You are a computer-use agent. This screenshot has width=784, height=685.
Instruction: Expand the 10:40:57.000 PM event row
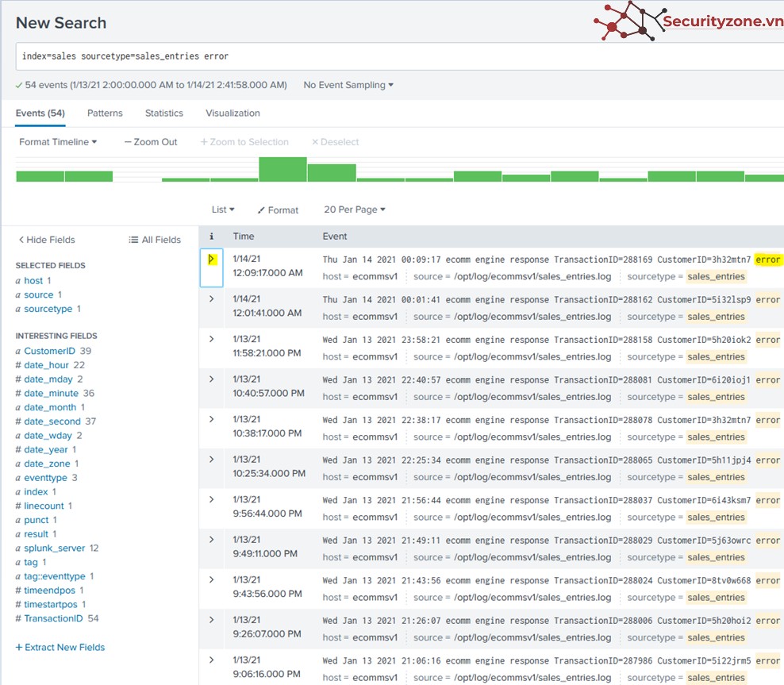click(212, 379)
